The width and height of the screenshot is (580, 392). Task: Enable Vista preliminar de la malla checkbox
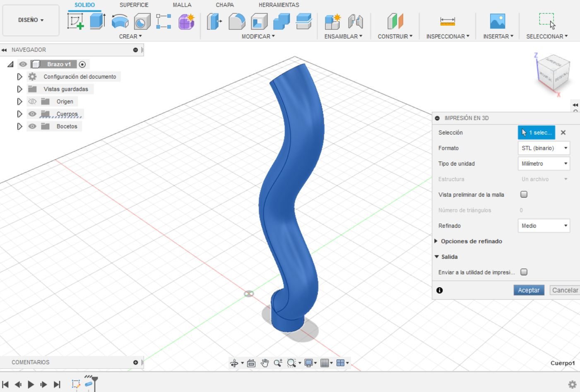pos(524,194)
